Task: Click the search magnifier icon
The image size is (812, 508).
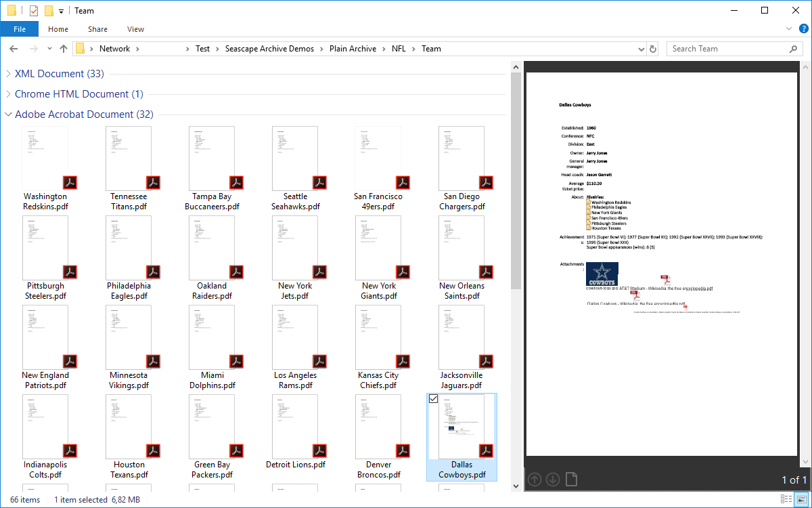Action: [793, 49]
